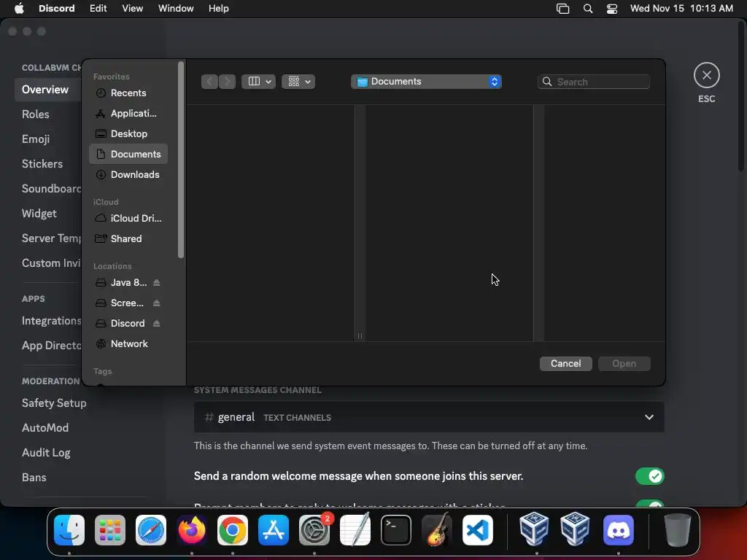This screenshot has height=560, width=747.
Task: Select Documents in Favorites sidebar
Action: (x=128, y=155)
